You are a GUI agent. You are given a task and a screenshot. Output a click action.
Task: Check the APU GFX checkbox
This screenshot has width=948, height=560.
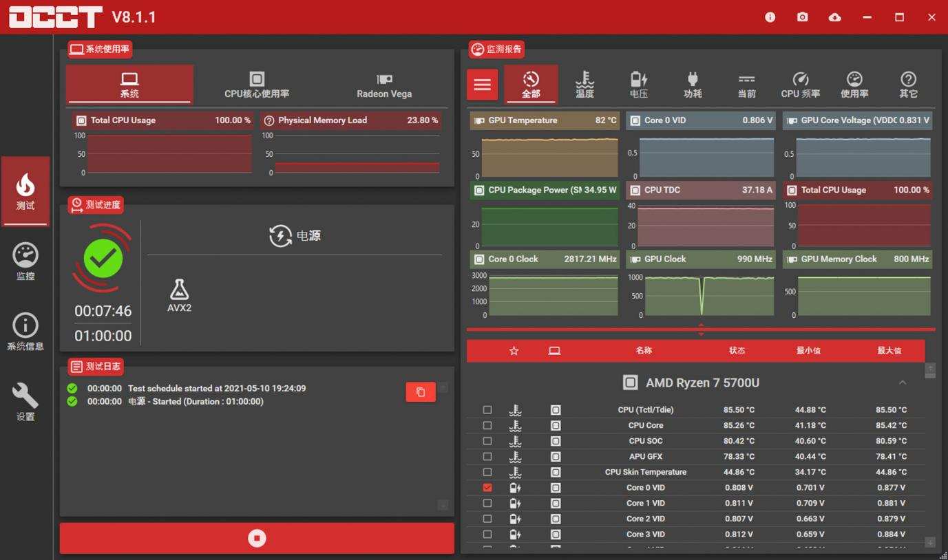click(487, 457)
